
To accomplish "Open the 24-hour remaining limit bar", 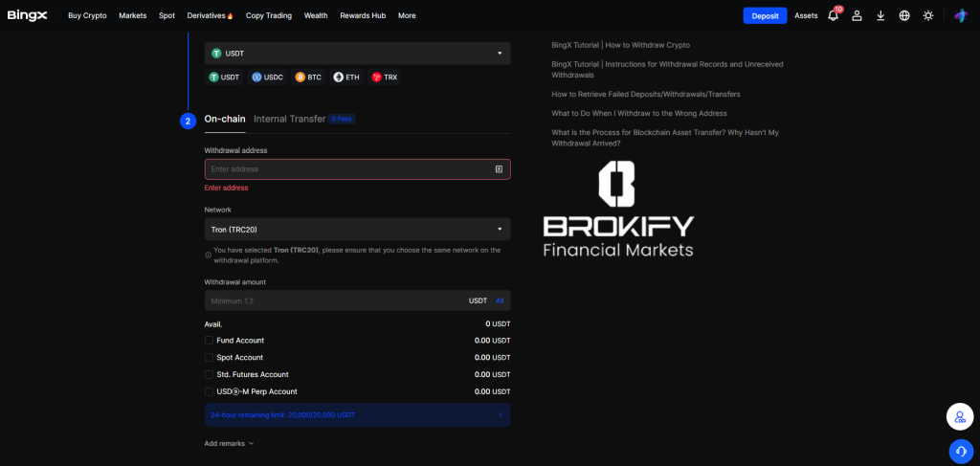I will click(x=357, y=415).
